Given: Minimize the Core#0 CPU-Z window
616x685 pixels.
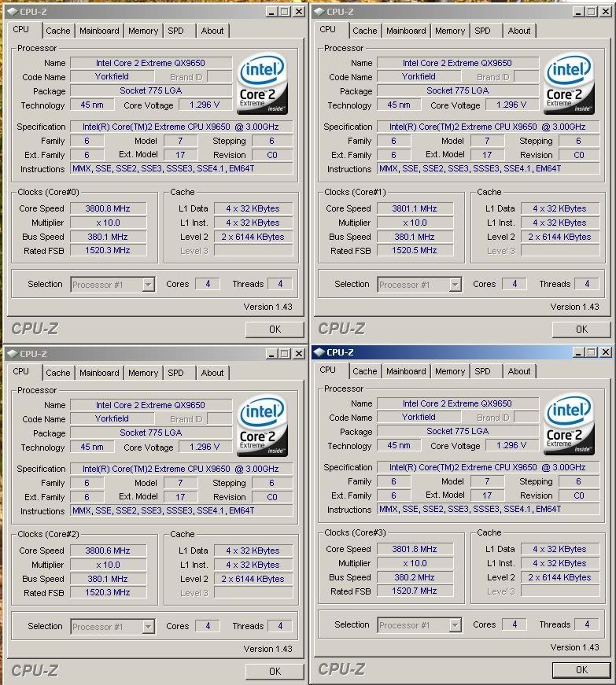Looking at the screenshot, I should [271, 12].
